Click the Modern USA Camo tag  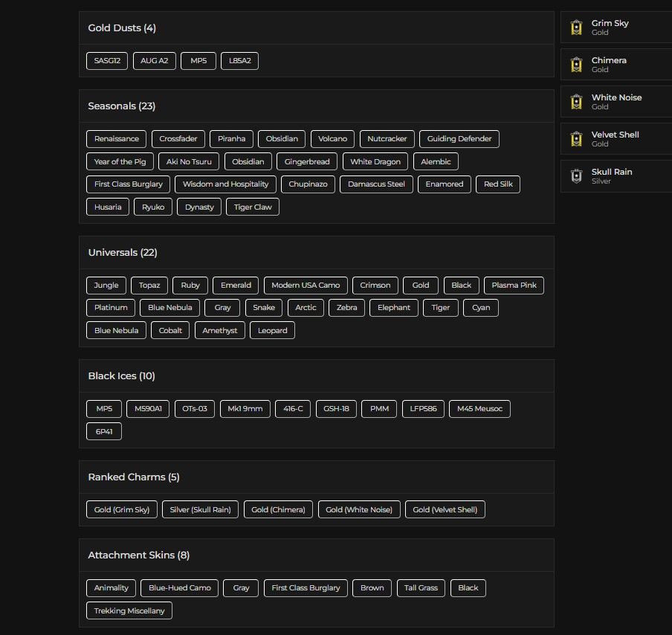[x=306, y=286]
